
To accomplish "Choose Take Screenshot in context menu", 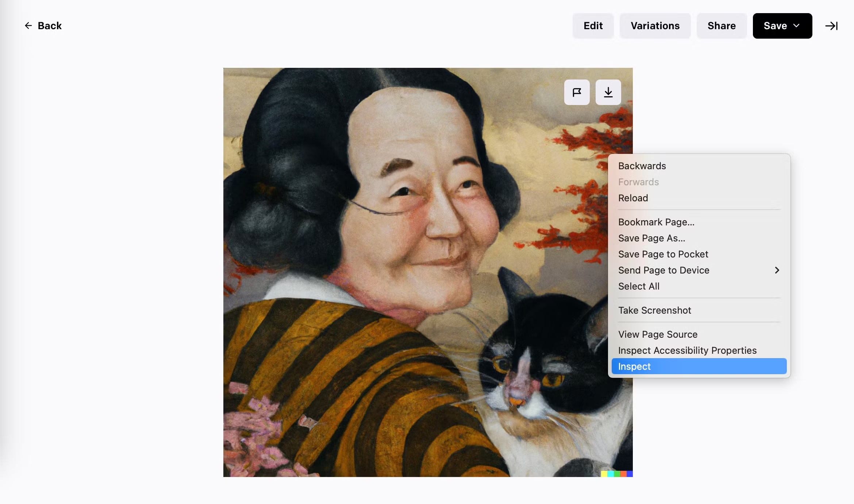I will click(x=654, y=310).
